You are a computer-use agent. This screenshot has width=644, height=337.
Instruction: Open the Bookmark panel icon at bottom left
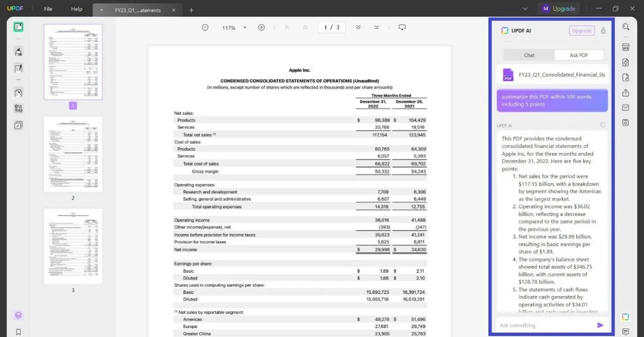coord(18,332)
